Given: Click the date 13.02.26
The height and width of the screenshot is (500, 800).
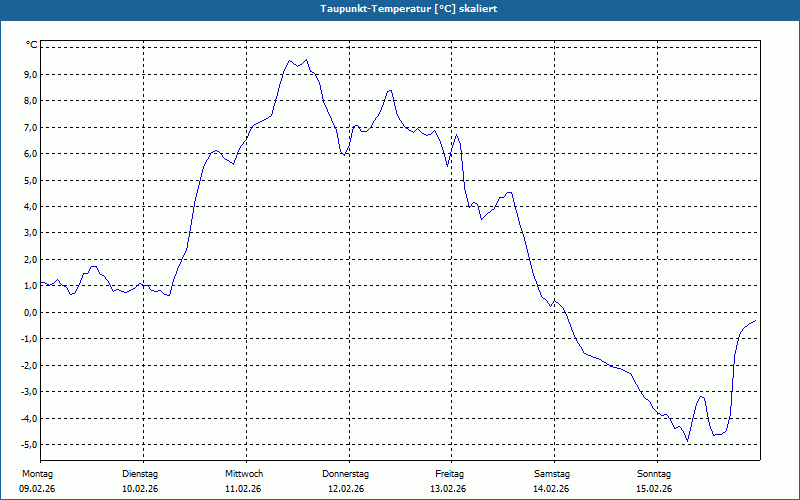Looking at the screenshot, I should (448, 489).
